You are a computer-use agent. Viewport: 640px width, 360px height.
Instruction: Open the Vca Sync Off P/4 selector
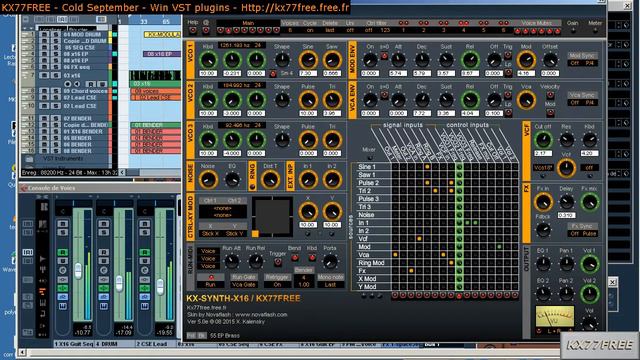click(583, 102)
